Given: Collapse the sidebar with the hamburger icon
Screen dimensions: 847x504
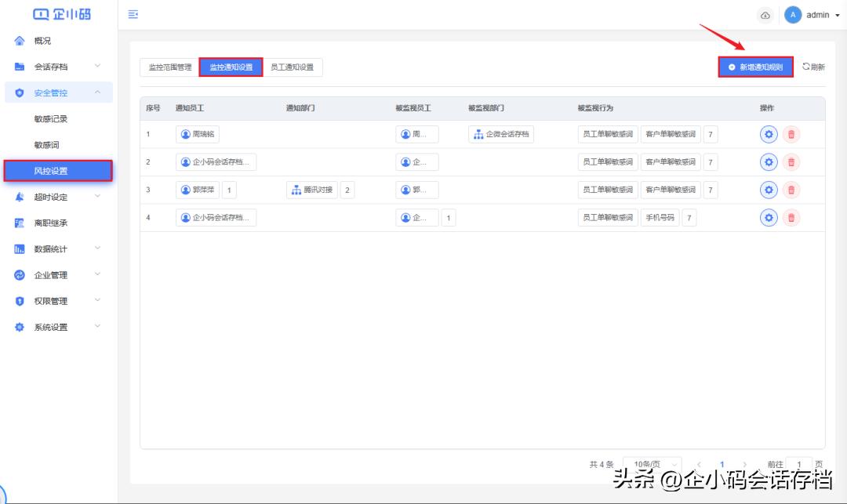Looking at the screenshot, I should 133,14.
